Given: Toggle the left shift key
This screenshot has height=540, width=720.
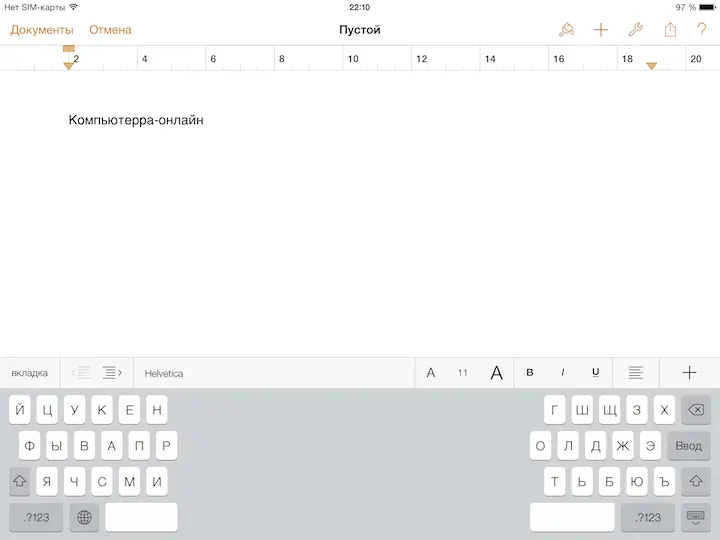Looking at the screenshot, I should click(x=19, y=481).
